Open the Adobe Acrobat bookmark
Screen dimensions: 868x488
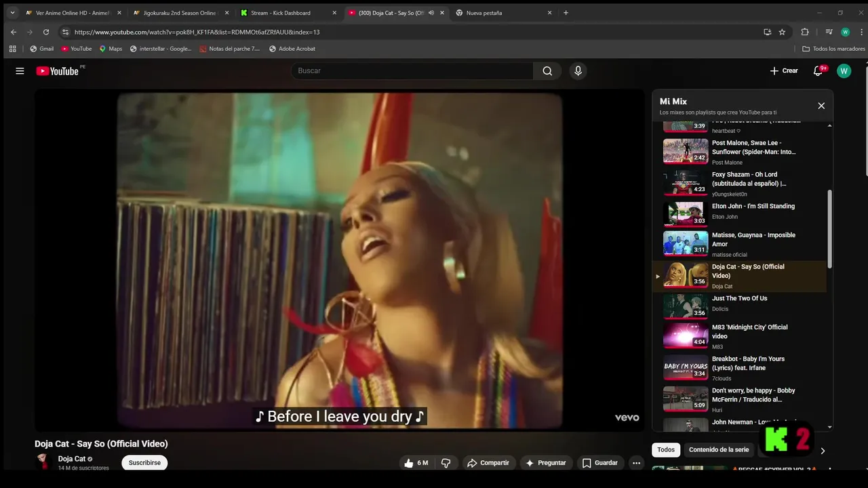point(292,49)
